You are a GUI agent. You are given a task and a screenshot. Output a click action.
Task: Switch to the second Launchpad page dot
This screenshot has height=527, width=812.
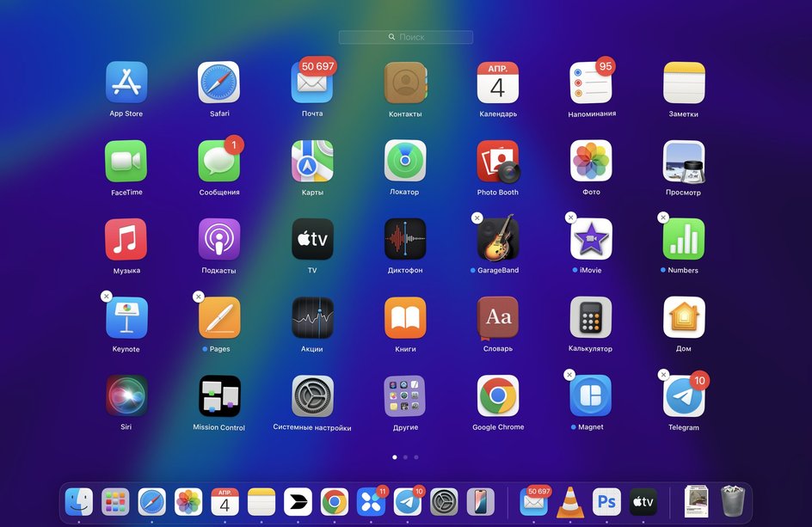point(405,457)
